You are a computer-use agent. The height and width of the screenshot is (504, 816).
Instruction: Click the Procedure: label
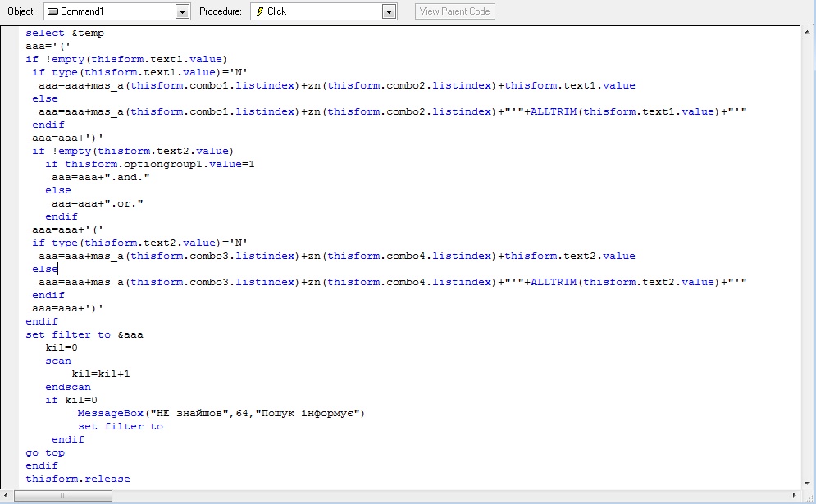click(221, 11)
